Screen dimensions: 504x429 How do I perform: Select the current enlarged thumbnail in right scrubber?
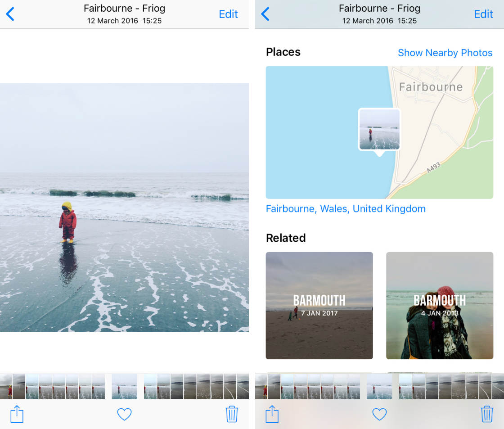pyautogui.click(x=380, y=386)
